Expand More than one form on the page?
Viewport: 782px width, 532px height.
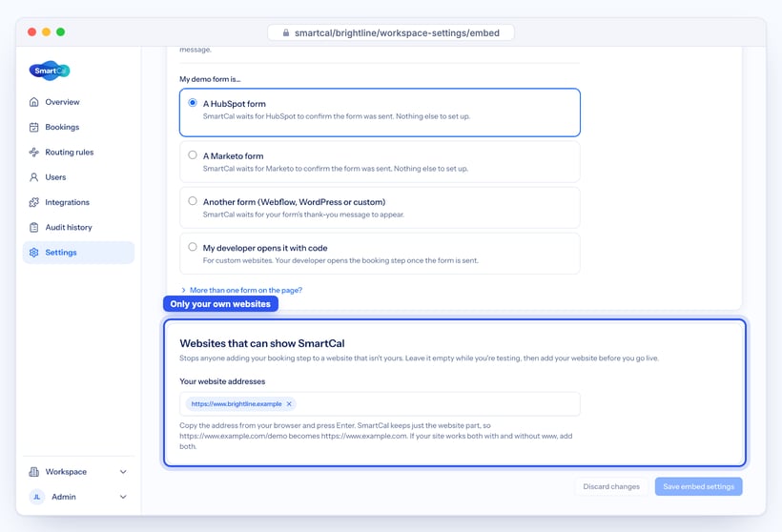(242, 290)
